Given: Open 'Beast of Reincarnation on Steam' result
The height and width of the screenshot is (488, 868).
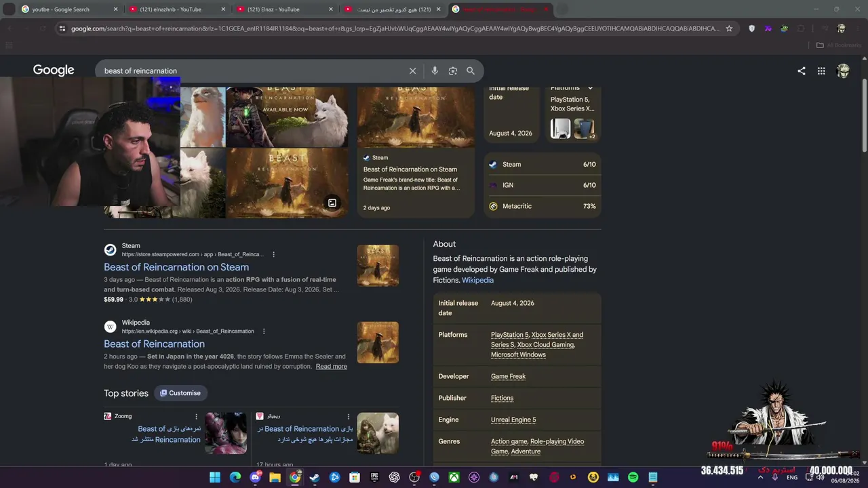Looking at the screenshot, I should [x=176, y=267].
